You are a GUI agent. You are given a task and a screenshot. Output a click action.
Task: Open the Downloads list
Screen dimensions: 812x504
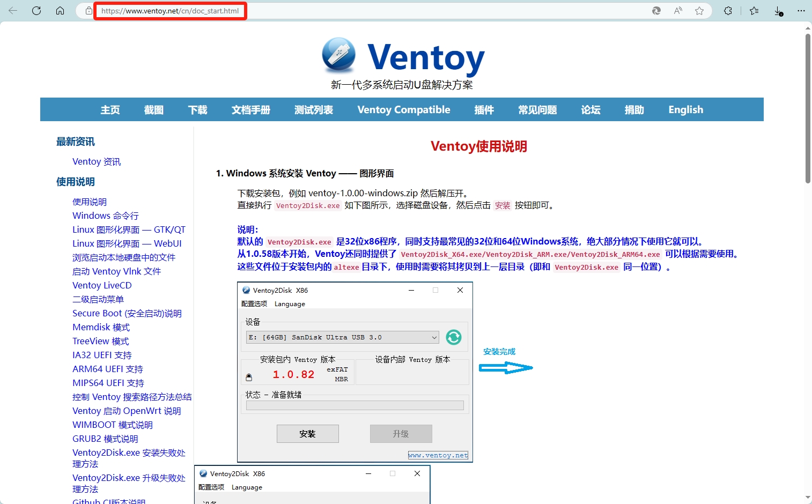(x=778, y=11)
